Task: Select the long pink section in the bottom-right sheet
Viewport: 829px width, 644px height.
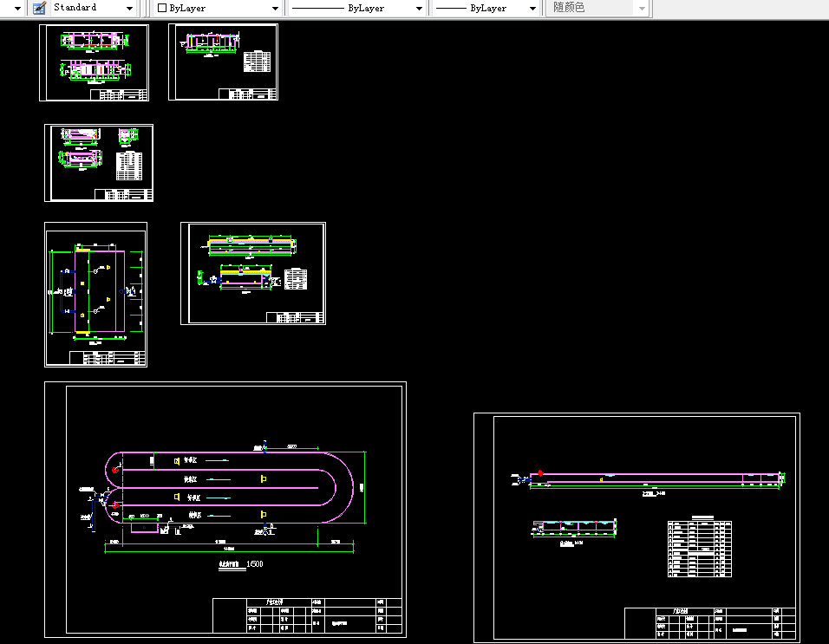Action: [x=655, y=478]
